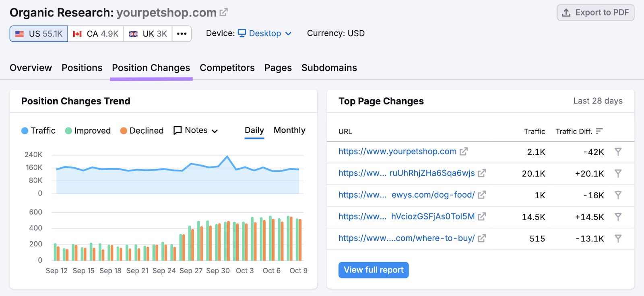This screenshot has width=644, height=296.
Task: Click the UK flag icon
Action: point(133,34)
